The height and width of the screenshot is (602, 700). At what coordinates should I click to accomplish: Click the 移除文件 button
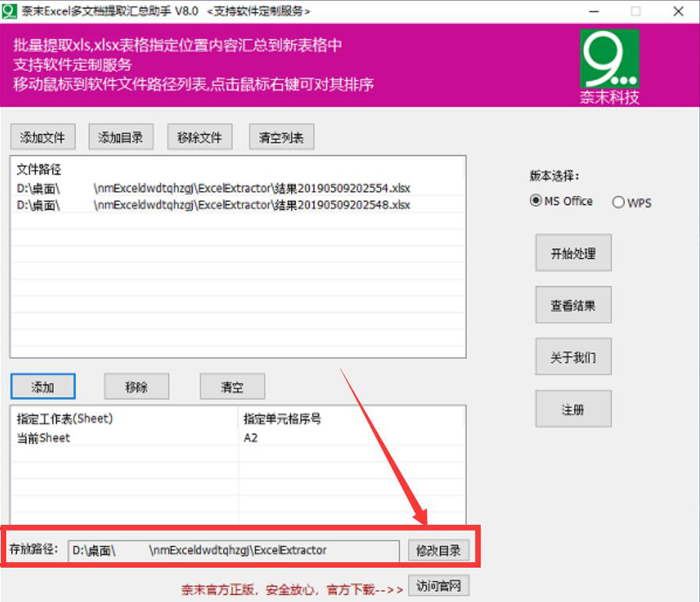point(200,137)
